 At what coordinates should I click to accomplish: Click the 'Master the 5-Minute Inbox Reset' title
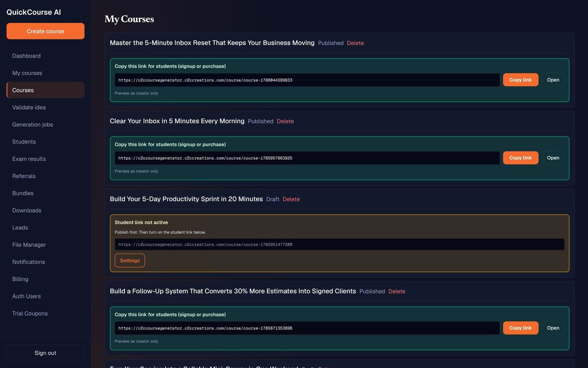coord(212,43)
